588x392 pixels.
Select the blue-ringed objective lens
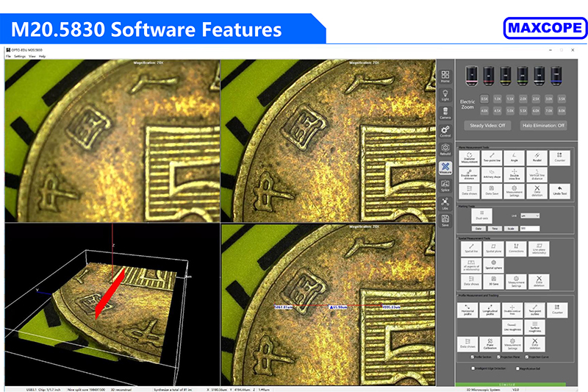tap(556, 76)
